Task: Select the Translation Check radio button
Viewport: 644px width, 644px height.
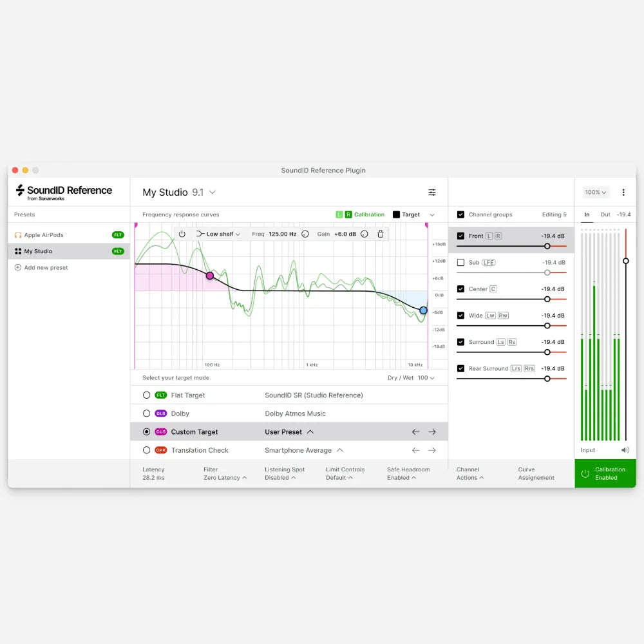Action: (147, 450)
